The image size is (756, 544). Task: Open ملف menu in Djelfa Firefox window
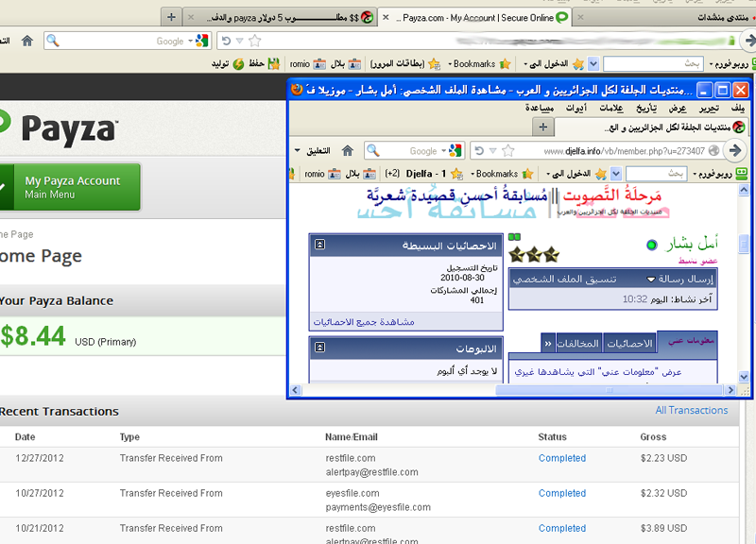[x=738, y=108]
